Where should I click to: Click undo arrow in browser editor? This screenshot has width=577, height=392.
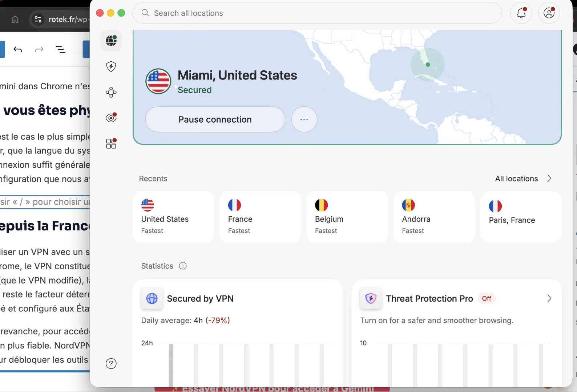tap(18, 49)
